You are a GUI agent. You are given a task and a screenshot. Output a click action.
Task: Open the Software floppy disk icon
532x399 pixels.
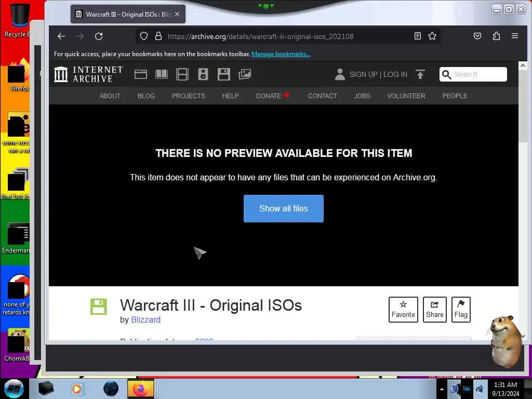[x=224, y=74]
